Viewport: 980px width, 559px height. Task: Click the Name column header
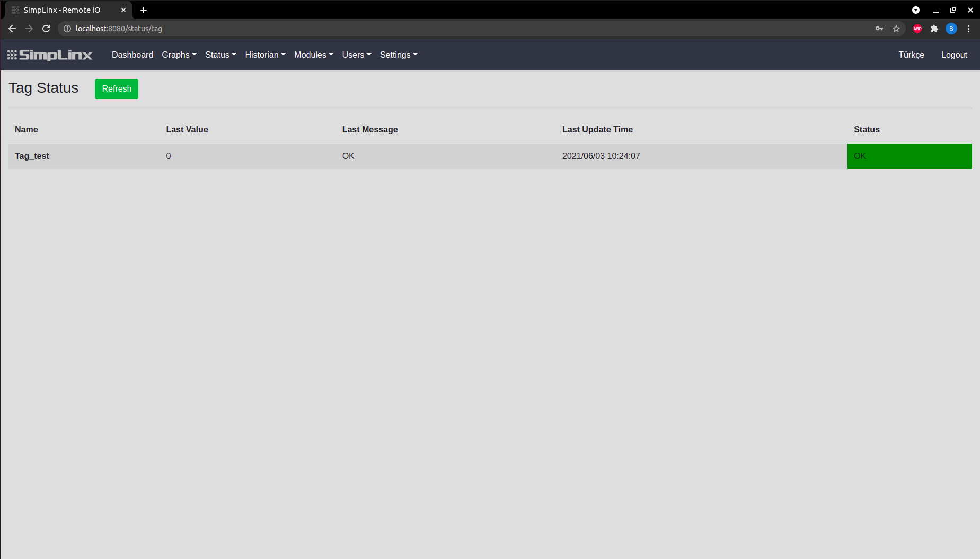pos(27,129)
